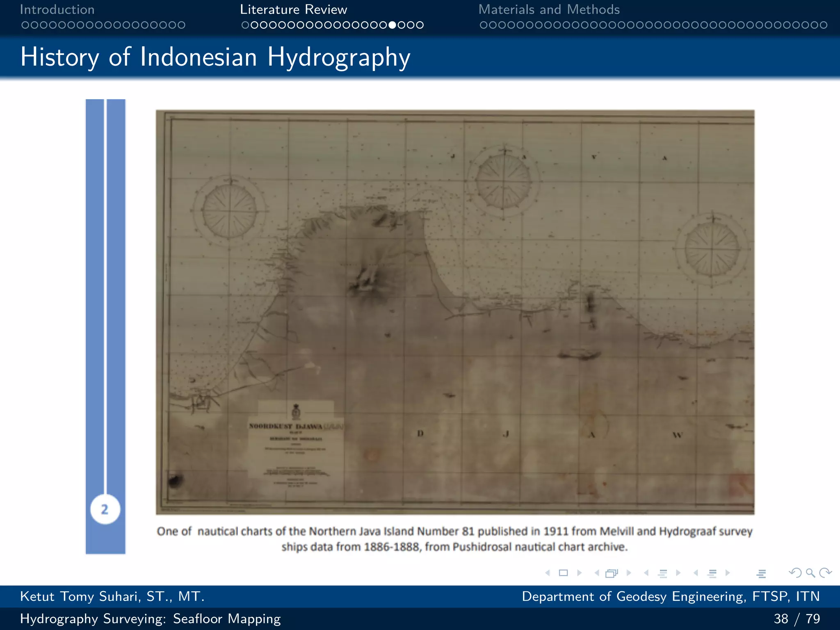Click the circled number 2 marker
This screenshot has width=840, height=630.
105,509
